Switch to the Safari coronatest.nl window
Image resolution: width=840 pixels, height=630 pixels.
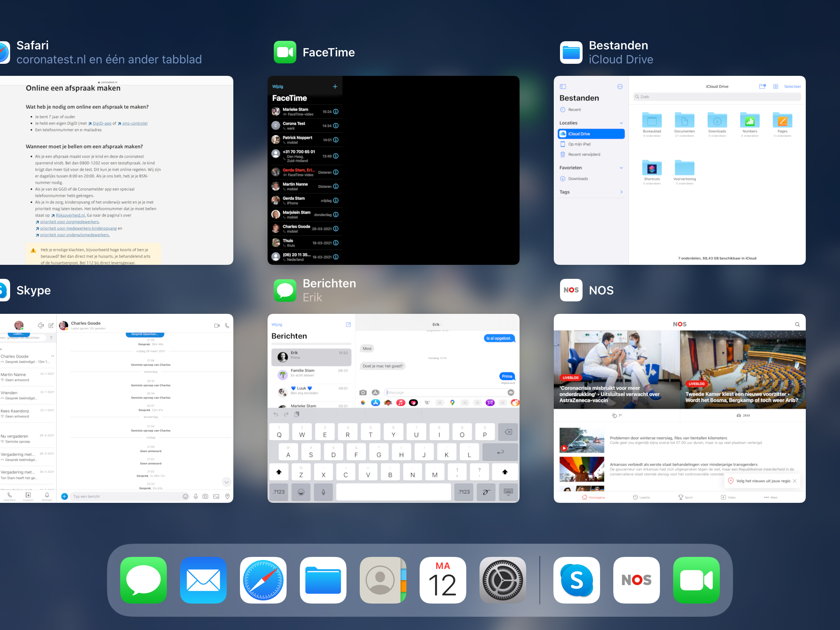click(x=117, y=170)
